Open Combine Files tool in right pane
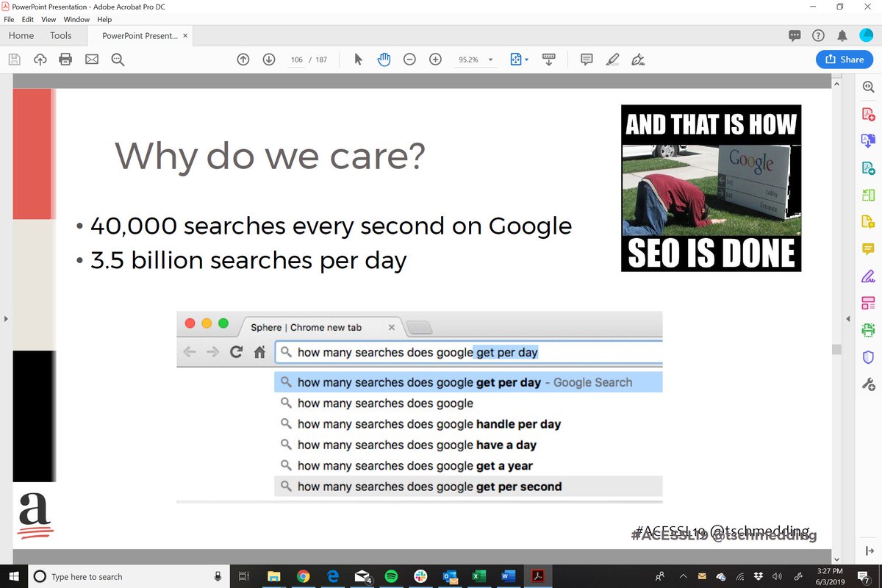882x588 pixels. (x=868, y=140)
